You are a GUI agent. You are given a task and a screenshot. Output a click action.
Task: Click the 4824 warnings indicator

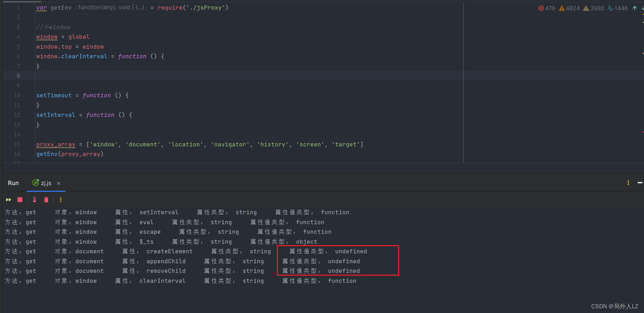coord(569,8)
